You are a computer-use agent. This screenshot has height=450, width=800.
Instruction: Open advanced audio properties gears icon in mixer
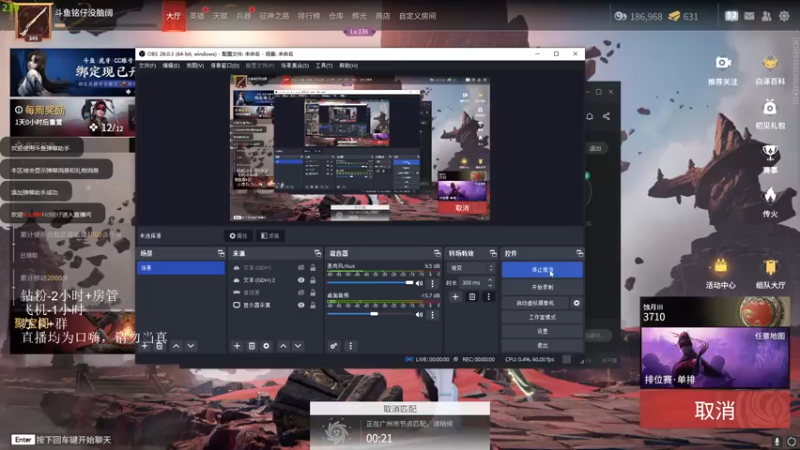tap(334, 346)
